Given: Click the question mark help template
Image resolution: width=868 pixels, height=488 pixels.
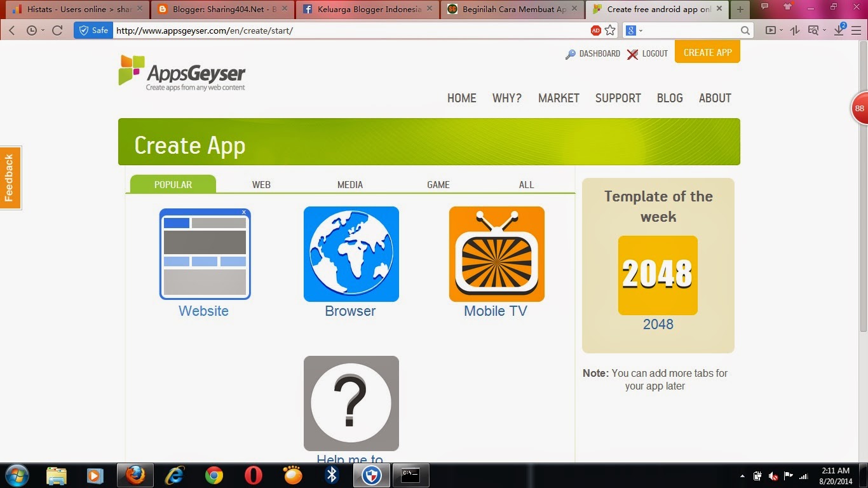Looking at the screenshot, I should [x=351, y=403].
